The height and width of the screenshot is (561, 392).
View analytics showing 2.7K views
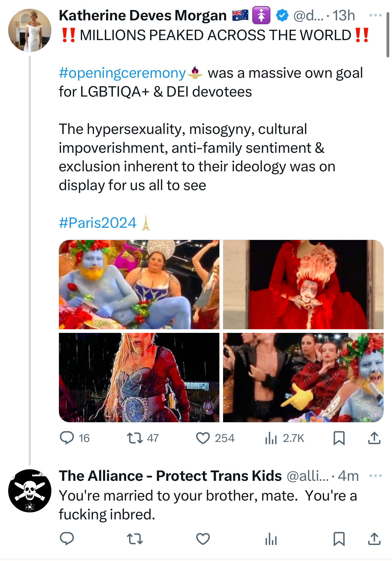click(271, 438)
